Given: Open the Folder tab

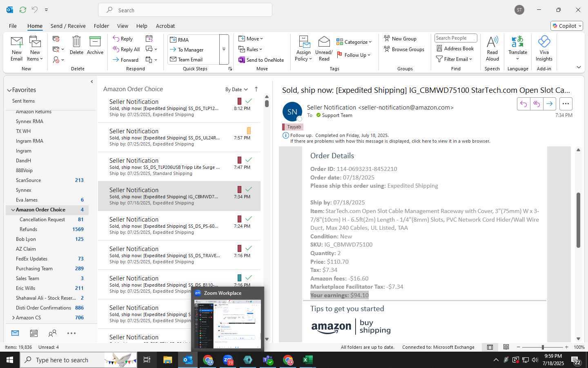Looking at the screenshot, I should tap(101, 26).
